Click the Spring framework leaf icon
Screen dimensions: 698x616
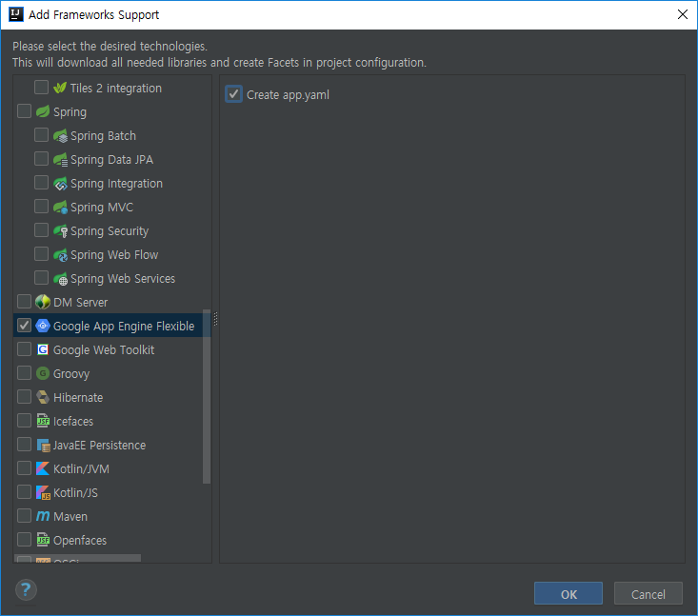(x=43, y=111)
